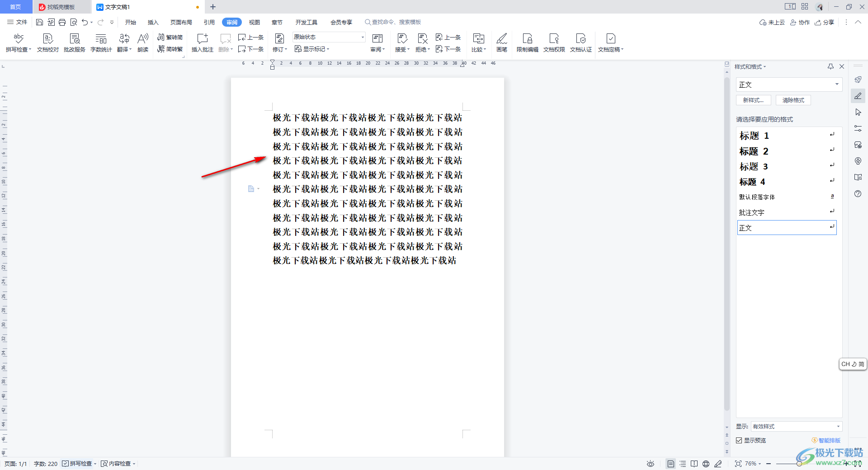Viewport: 868px width, 470px height.
Task: Click the accept change icon
Action: click(x=402, y=39)
